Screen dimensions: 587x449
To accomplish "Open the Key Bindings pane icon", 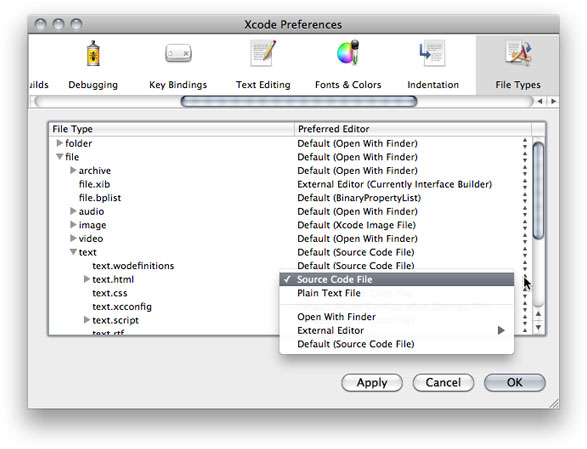I will point(178,54).
